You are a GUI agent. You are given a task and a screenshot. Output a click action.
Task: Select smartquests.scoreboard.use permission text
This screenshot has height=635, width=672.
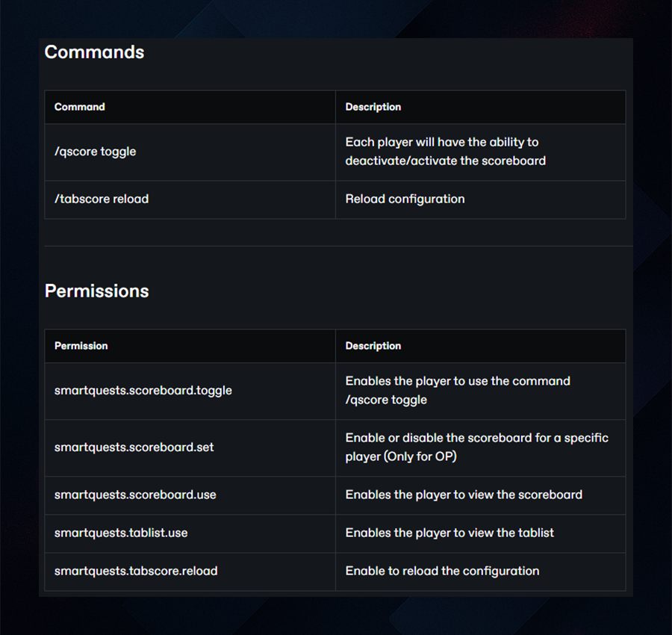[x=135, y=495]
